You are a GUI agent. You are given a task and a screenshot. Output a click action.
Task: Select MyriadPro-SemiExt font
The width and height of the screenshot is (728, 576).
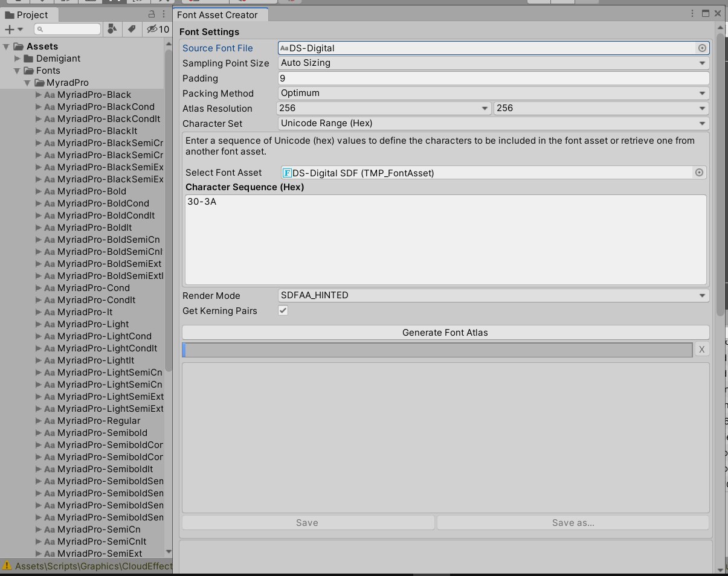100,554
